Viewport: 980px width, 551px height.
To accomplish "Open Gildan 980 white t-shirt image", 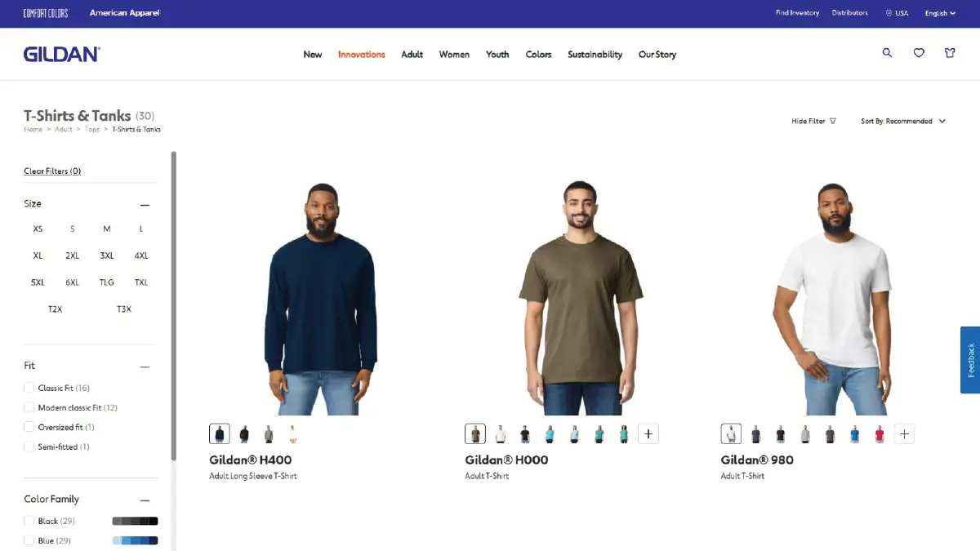I will coord(833,298).
